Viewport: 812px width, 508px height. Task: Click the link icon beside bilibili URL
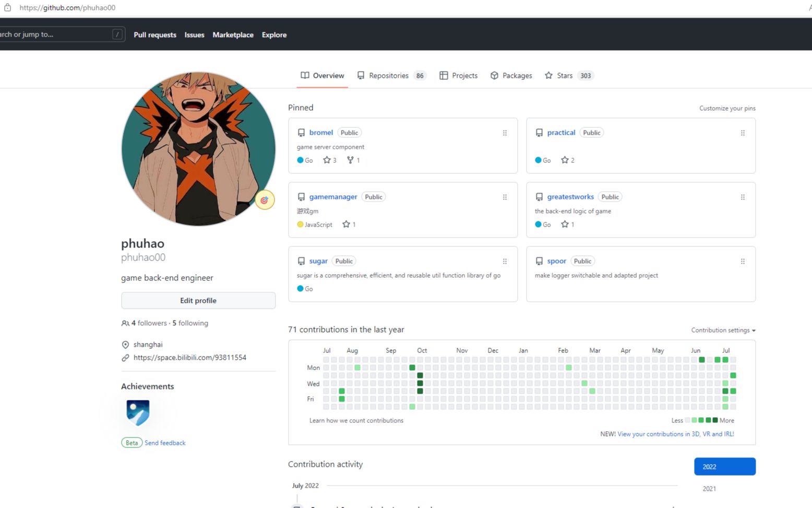tap(125, 358)
